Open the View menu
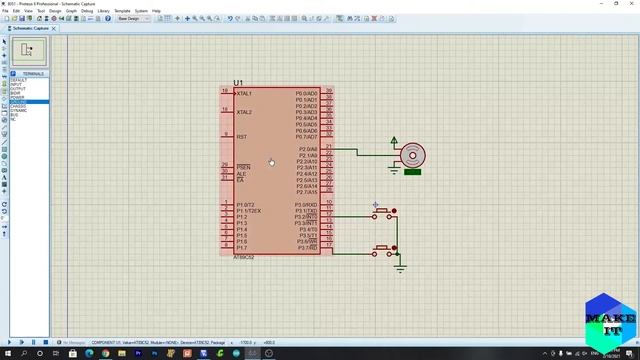640x360 pixels. (x=28, y=11)
